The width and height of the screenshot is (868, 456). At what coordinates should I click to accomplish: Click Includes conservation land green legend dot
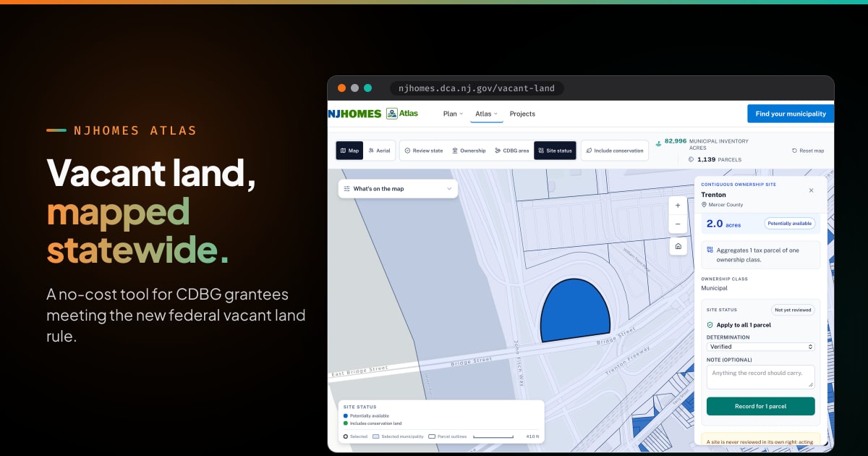346,423
